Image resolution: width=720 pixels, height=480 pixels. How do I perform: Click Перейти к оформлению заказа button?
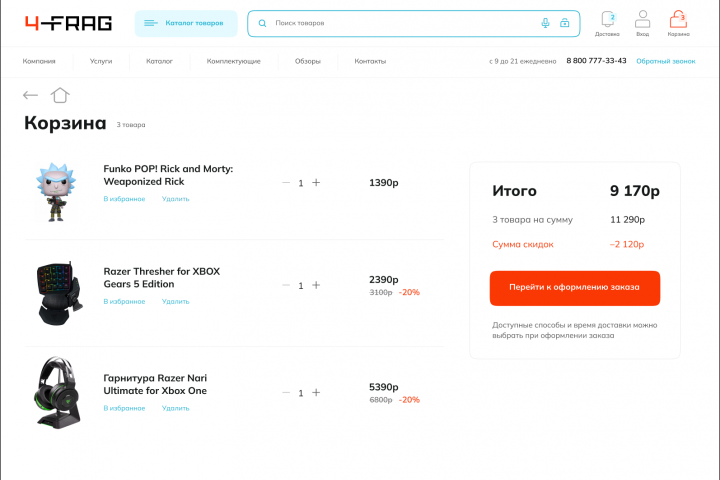[x=574, y=288]
